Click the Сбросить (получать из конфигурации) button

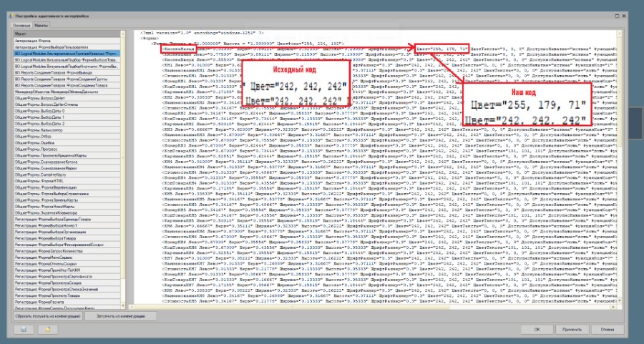coord(48,316)
